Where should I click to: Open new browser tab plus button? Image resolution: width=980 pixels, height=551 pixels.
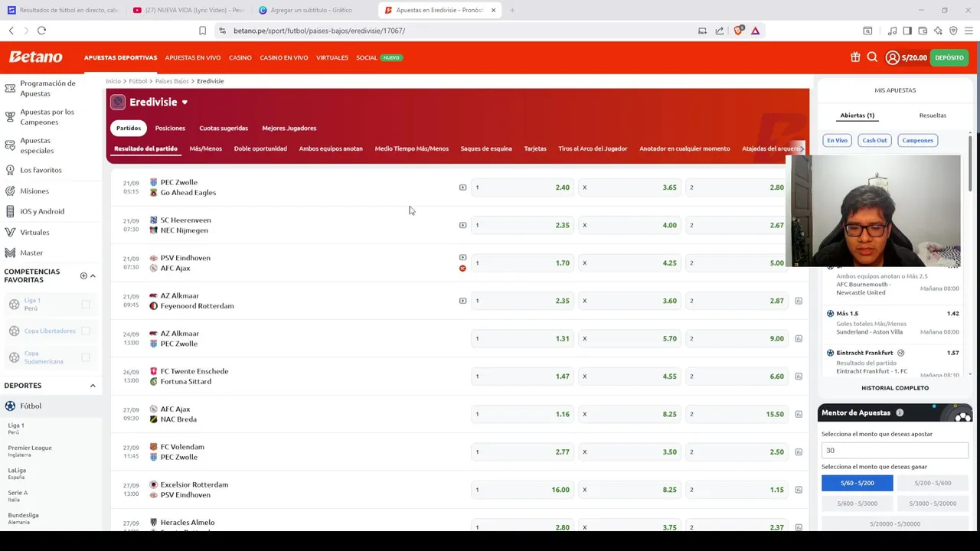512,10
